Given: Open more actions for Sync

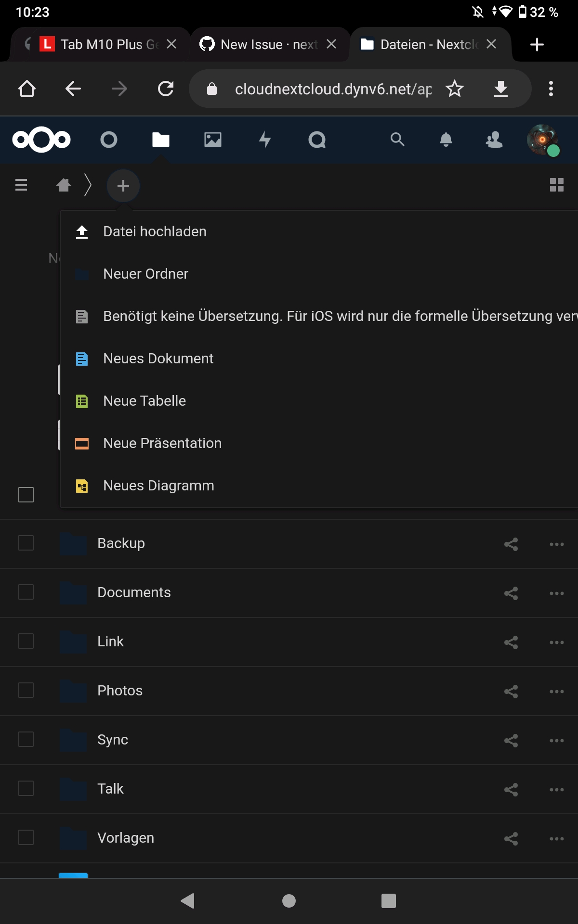Looking at the screenshot, I should tap(557, 741).
